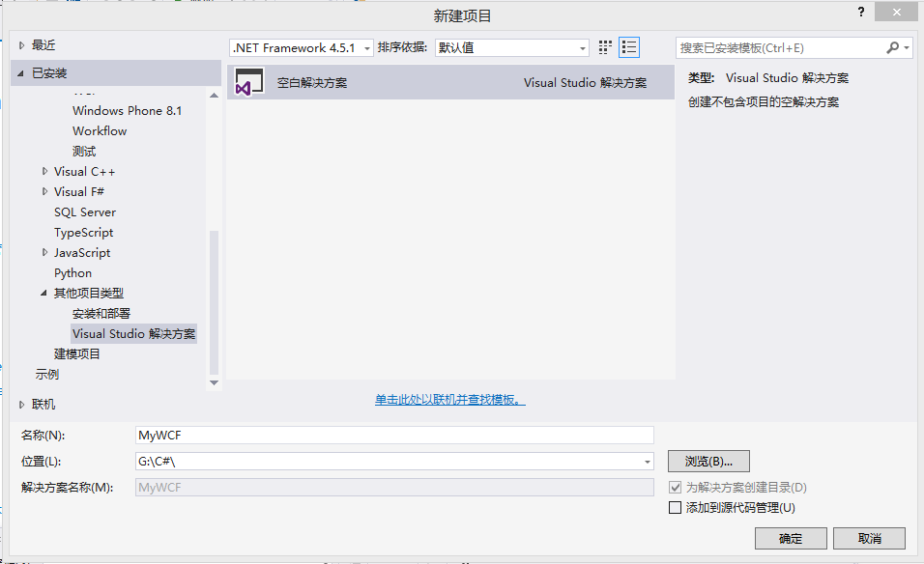
Task: Click the search magnifier icon
Action: 893,47
